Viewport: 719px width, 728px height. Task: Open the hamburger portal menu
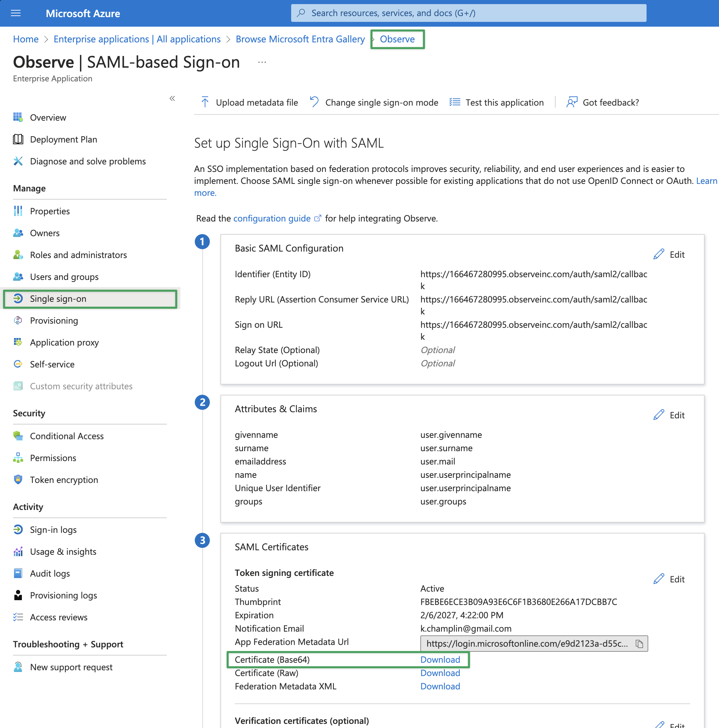click(15, 14)
